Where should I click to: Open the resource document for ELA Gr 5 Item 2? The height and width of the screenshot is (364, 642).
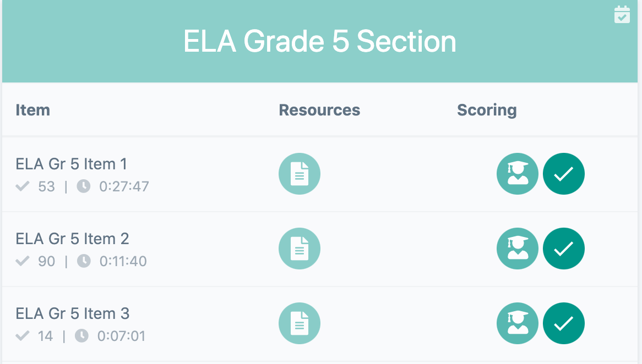300,248
